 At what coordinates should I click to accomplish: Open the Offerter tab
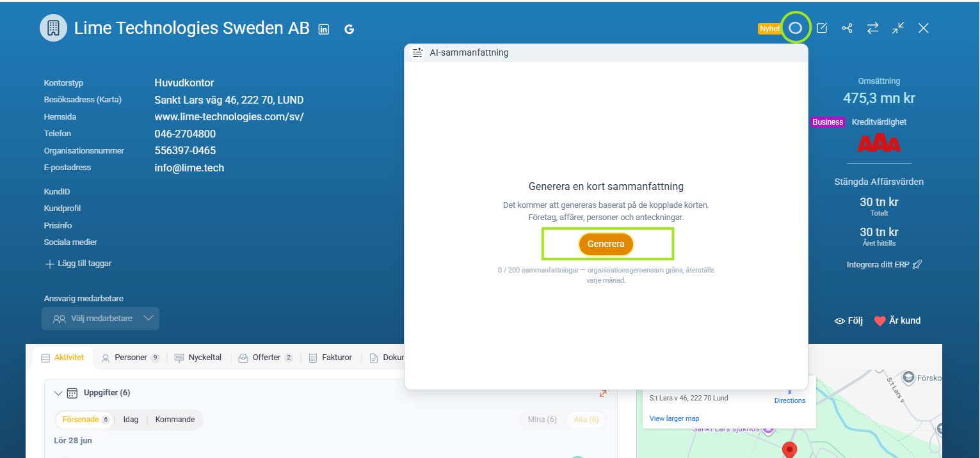point(266,358)
